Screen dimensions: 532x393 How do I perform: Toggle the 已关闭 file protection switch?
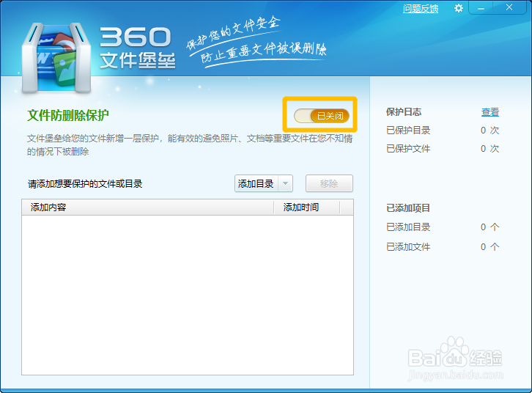[321, 116]
